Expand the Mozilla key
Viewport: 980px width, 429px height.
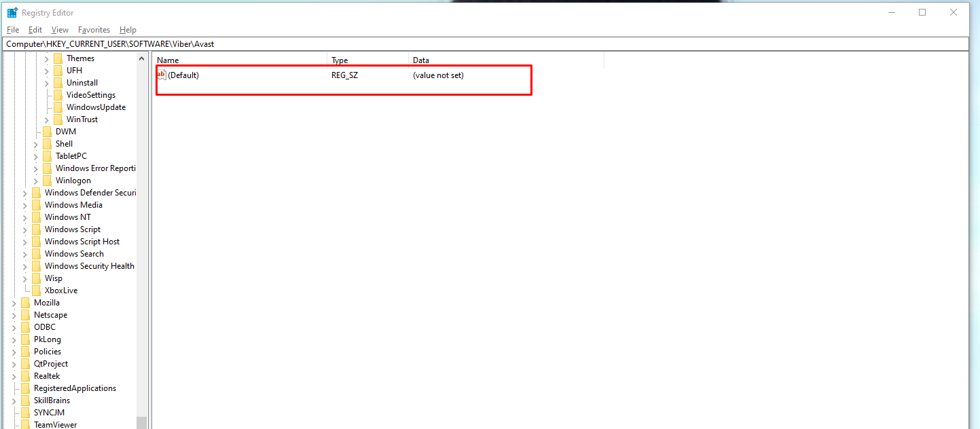[14, 303]
